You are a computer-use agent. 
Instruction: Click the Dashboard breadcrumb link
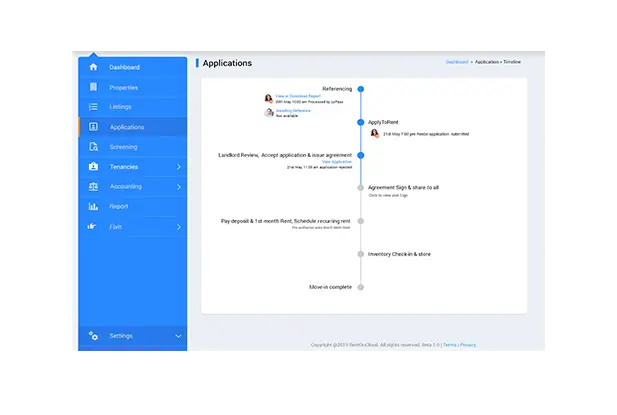[457, 62]
